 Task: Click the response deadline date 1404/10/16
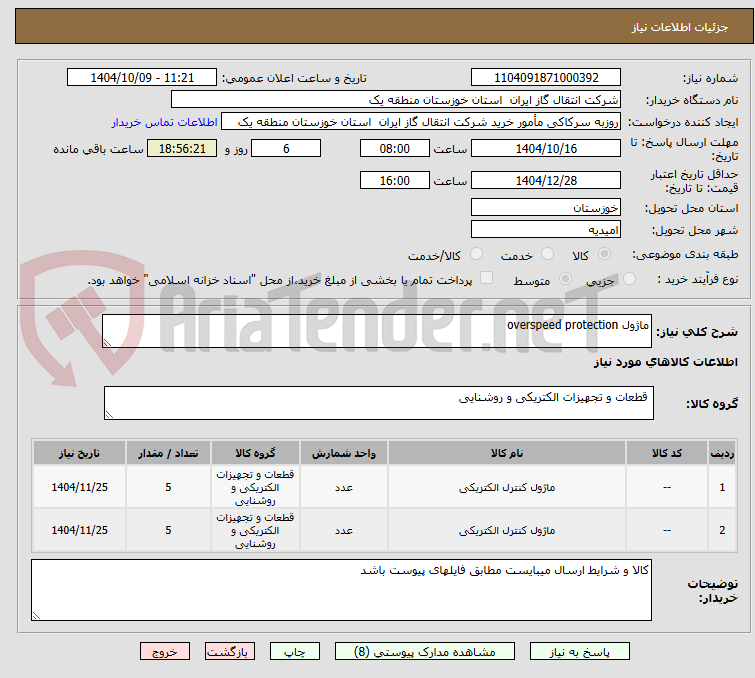(x=546, y=148)
